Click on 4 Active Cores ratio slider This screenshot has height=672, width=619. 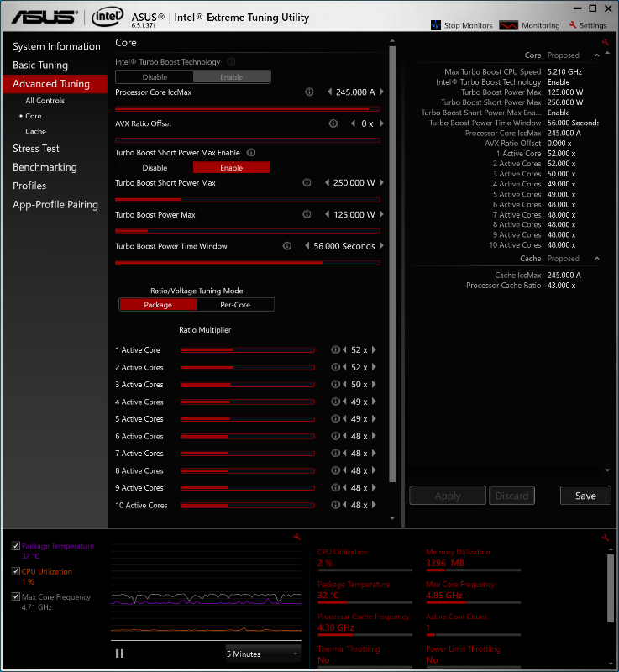tap(248, 402)
